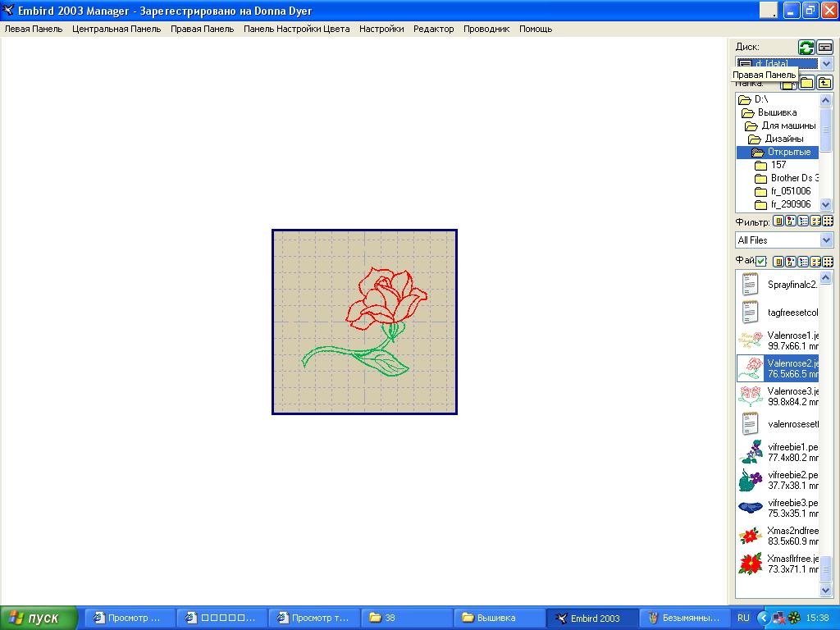Click the colored-dots icon in the Фильтр row

[x=791, y=221]
